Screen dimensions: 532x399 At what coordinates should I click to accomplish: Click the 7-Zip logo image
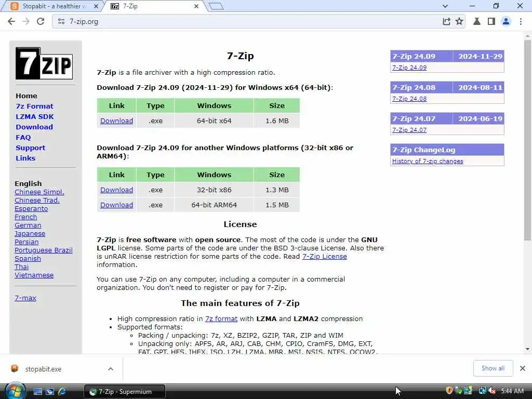(44, 63)
